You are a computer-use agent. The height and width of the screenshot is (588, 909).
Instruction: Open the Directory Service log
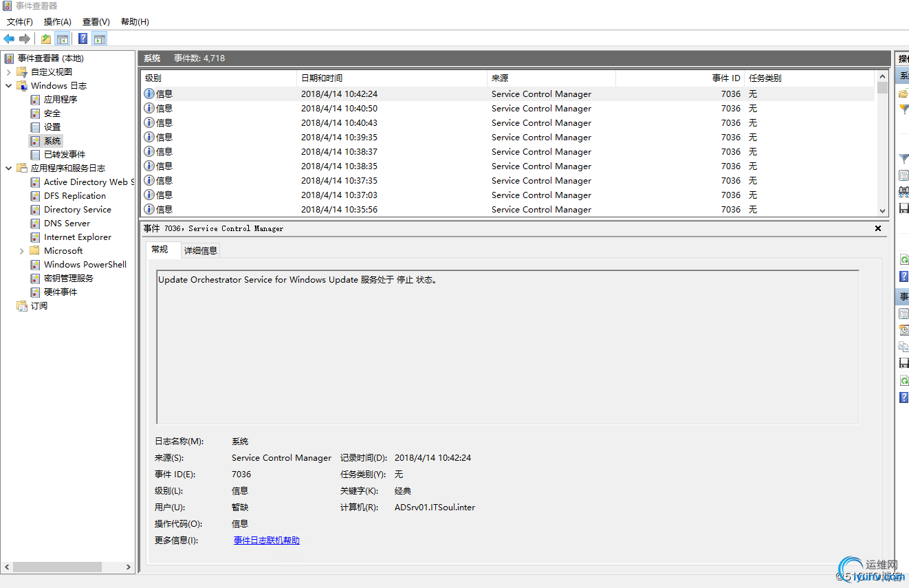point(78,210)
